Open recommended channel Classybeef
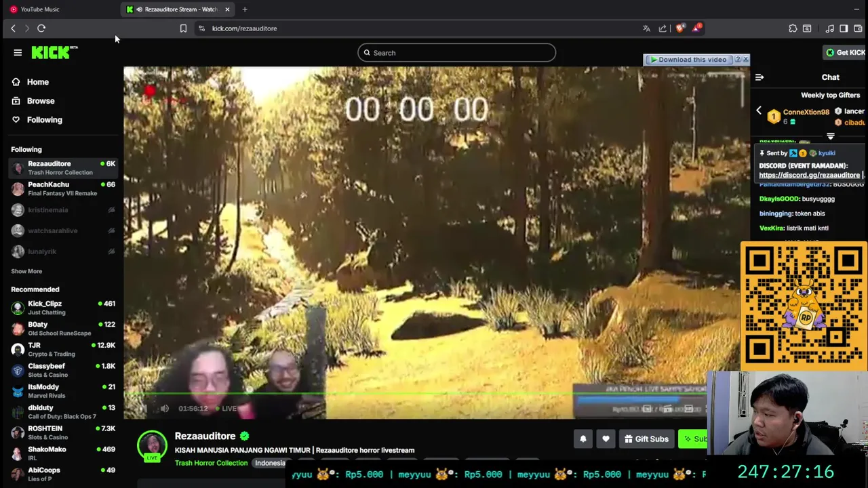This screenshot has height=488, width=868. 62,370
